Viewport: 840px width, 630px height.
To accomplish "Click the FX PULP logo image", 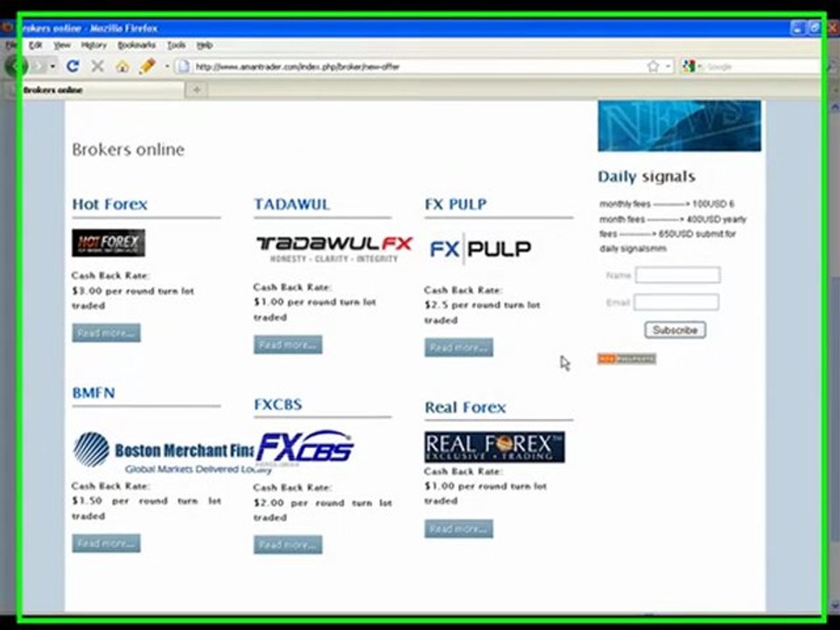I will [x=480, y=248].
